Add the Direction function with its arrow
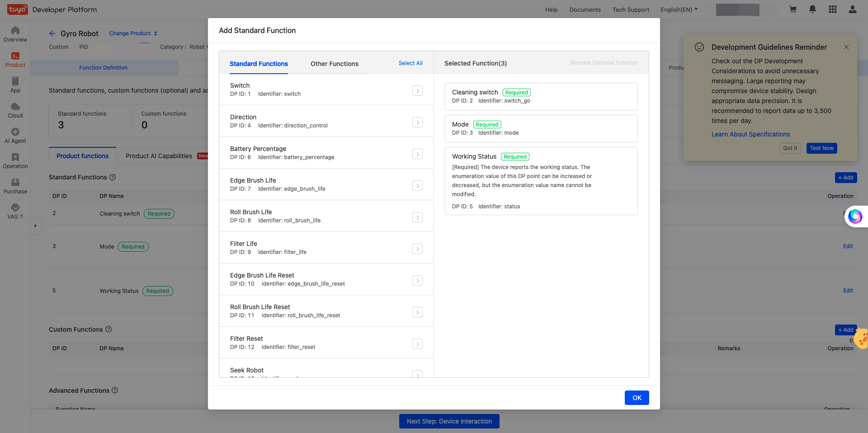Image resolution: width=868 pixels, height=433 pixels. tap(418, 122)
